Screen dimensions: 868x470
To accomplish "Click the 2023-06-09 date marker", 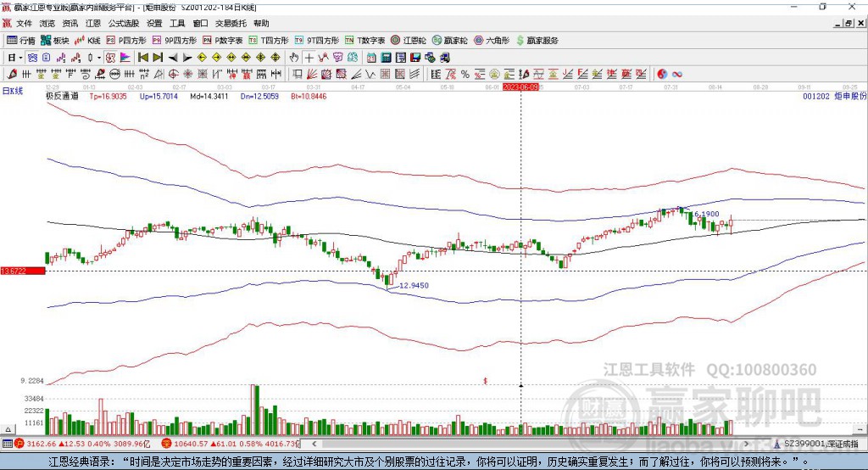I will pyautogui.click(x=520, y=87).
